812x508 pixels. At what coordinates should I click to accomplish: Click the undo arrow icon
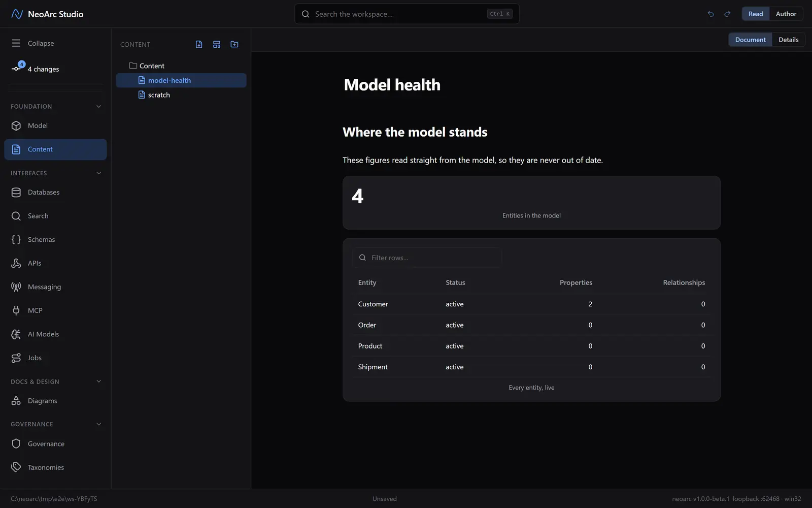tap(710, 14)
